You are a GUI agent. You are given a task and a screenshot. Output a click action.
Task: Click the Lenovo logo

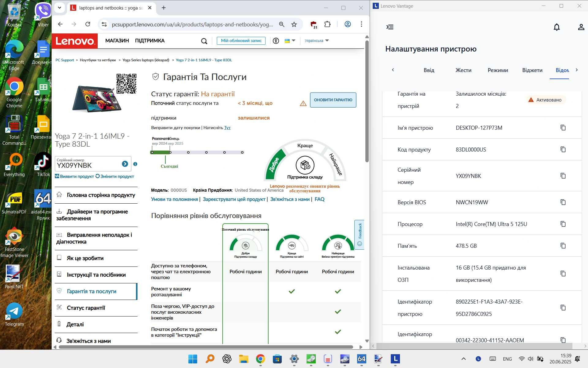tap(75, 41)
